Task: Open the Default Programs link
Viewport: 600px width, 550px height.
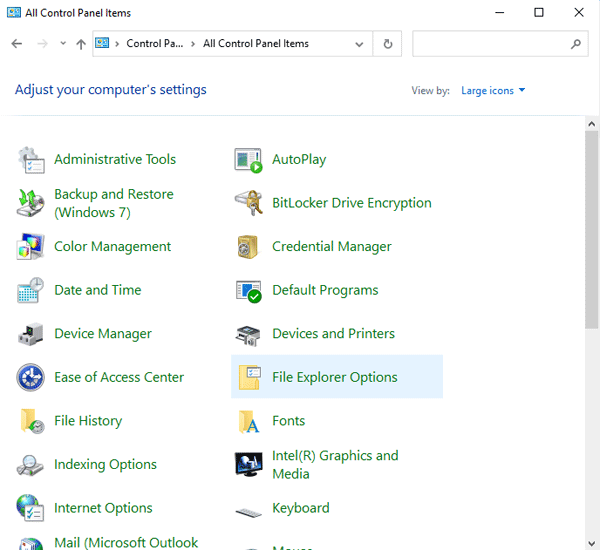Action: coord(325,290)
